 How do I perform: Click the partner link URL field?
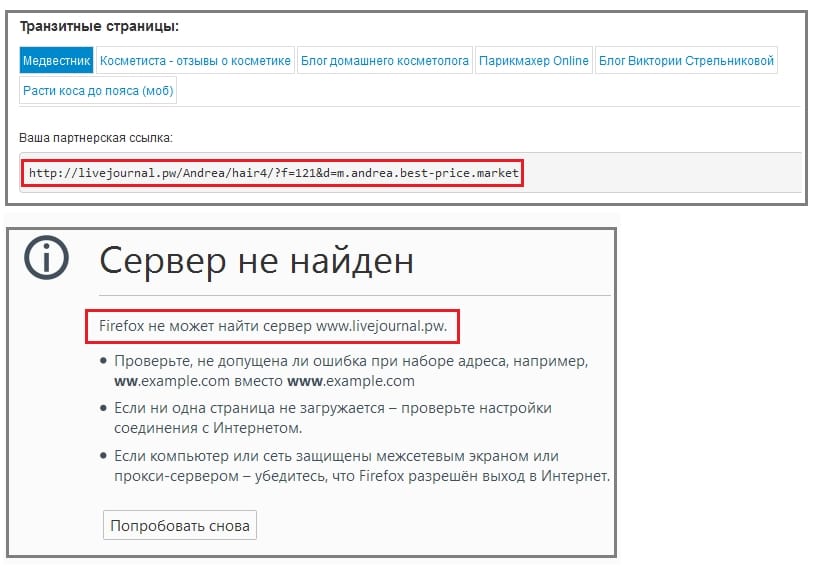point(410,173)
